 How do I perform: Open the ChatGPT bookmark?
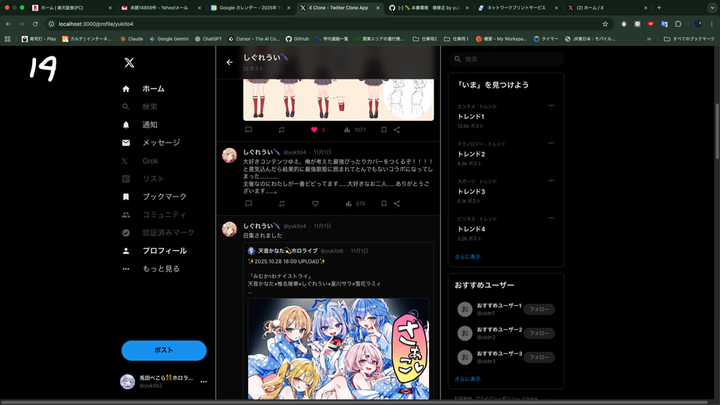[x=208, y=39]
